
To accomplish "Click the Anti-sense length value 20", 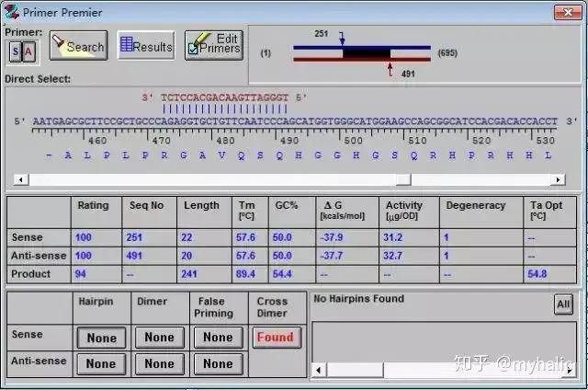I will click(187, 256).
